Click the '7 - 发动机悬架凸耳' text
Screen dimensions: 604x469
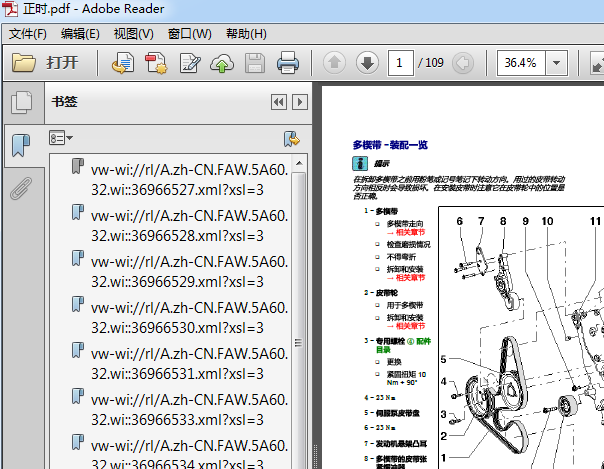396,444
